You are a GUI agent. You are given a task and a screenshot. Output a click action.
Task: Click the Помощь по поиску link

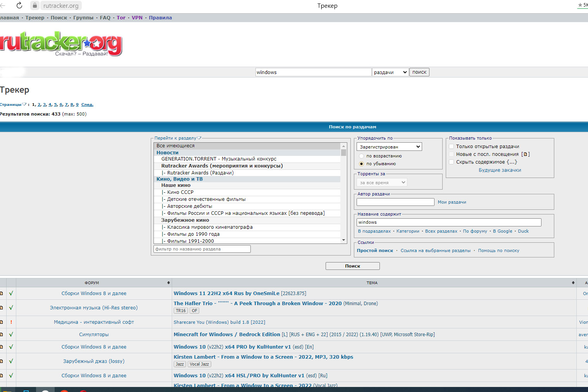point(498,250)
